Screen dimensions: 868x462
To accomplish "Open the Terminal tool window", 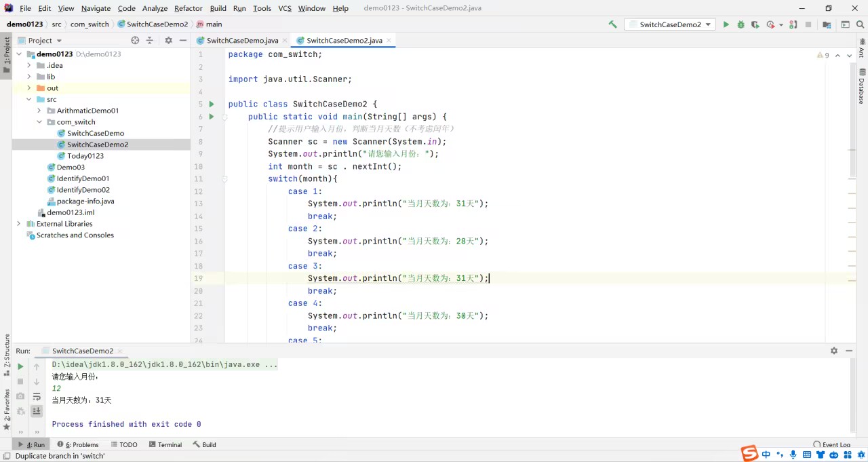I will [165, 445].
